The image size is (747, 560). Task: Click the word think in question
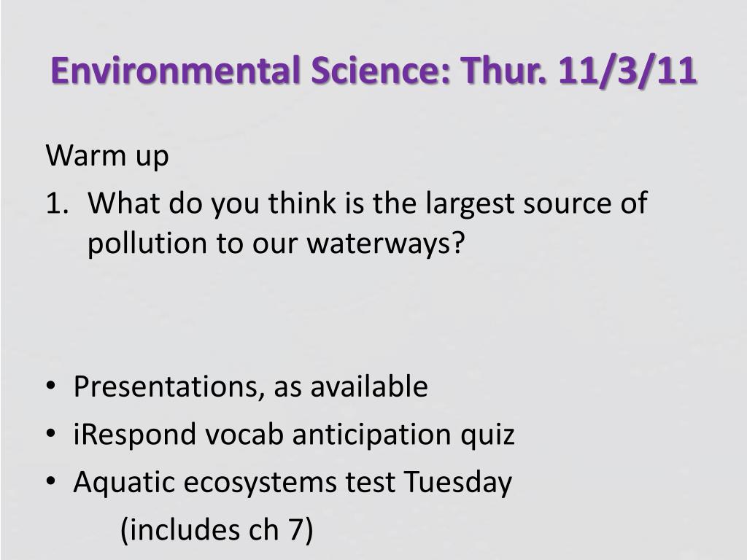[303, 203]
